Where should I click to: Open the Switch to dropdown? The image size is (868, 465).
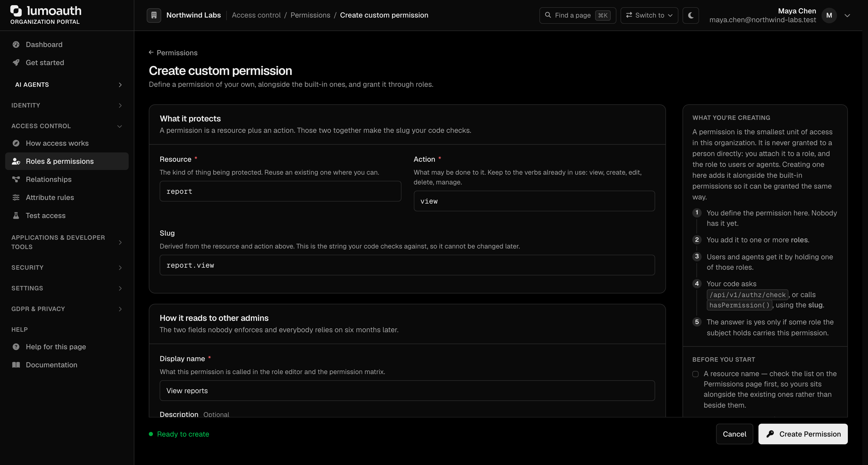pos(649,15)
